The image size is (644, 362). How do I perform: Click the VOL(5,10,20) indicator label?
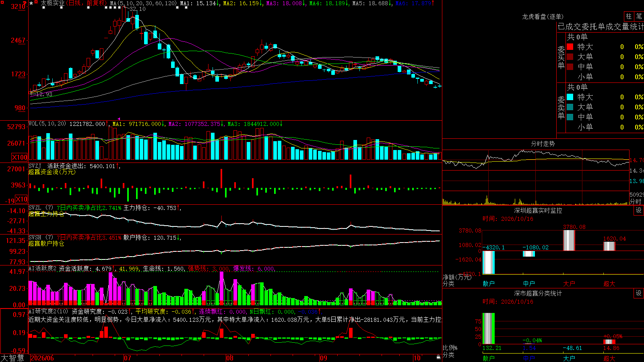[47, 123]
